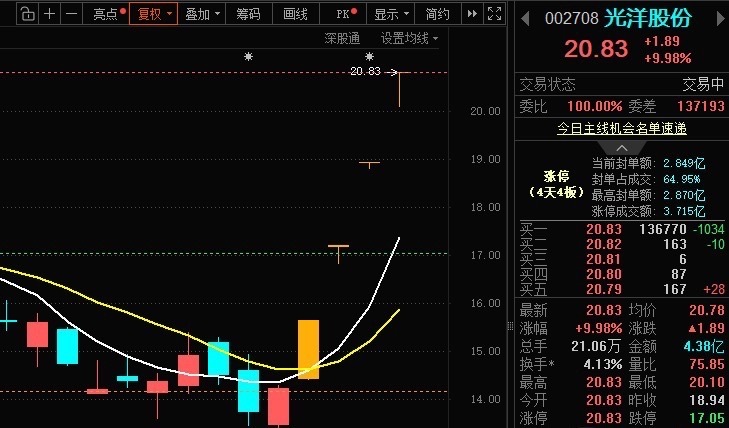
Task: Click the large orange candlestick
Action: click(308, 349)
